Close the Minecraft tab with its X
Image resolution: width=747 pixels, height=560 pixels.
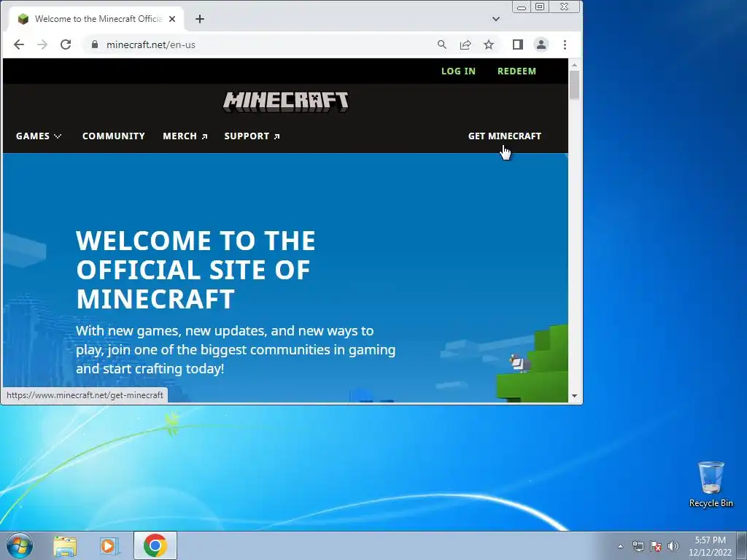tap(172, 19)
